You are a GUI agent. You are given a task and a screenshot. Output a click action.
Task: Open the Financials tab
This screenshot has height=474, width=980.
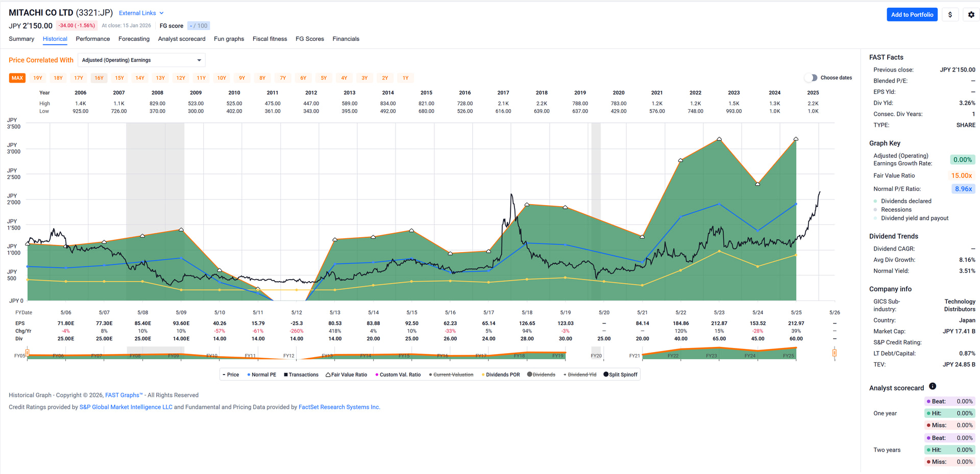(x=346, y=39)
